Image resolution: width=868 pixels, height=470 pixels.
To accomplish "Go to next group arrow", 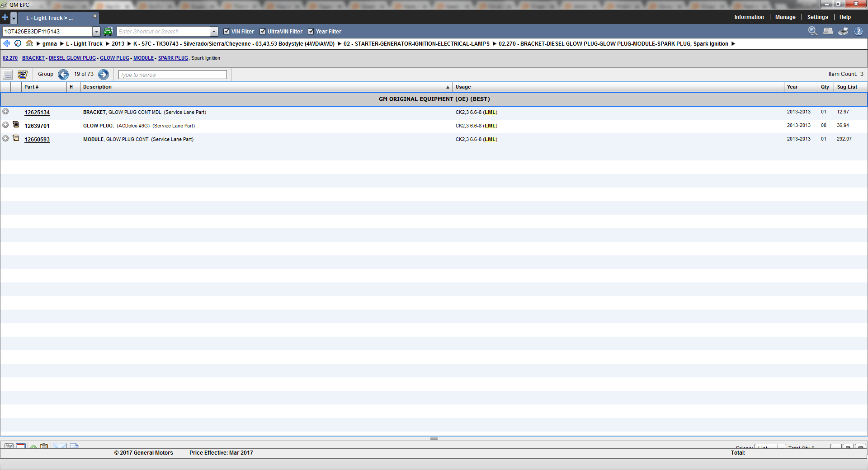I will click(x=104, y=75).
